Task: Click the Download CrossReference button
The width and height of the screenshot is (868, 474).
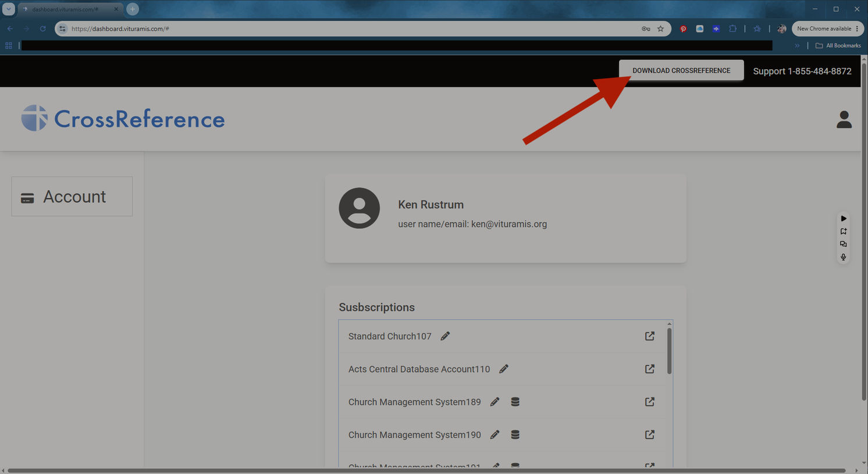Action: click(x=681, y=70)
